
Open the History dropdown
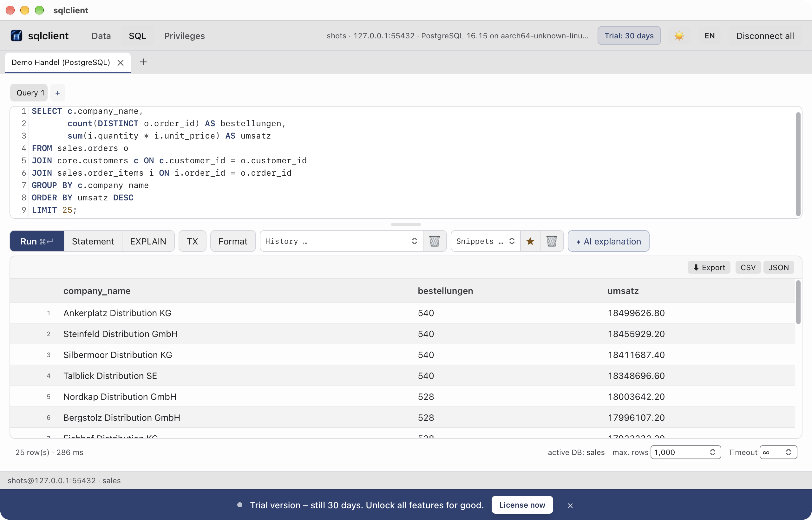click(341, 241)
